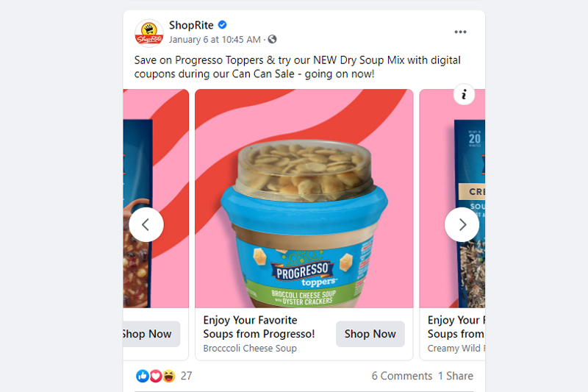Click the Haha laughing reaction icon
588x392 pixels.
coord(169,376)
